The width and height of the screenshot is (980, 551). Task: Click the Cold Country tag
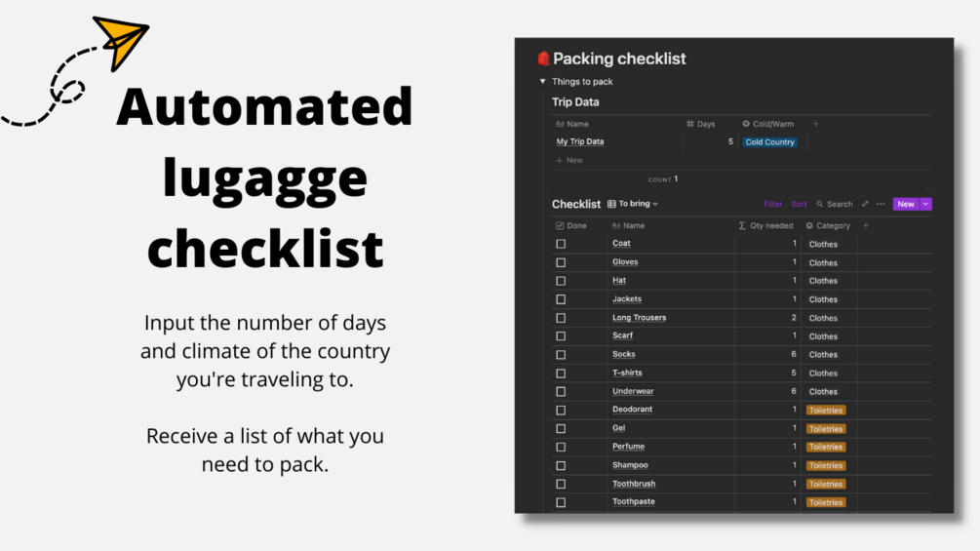[770, 142]
